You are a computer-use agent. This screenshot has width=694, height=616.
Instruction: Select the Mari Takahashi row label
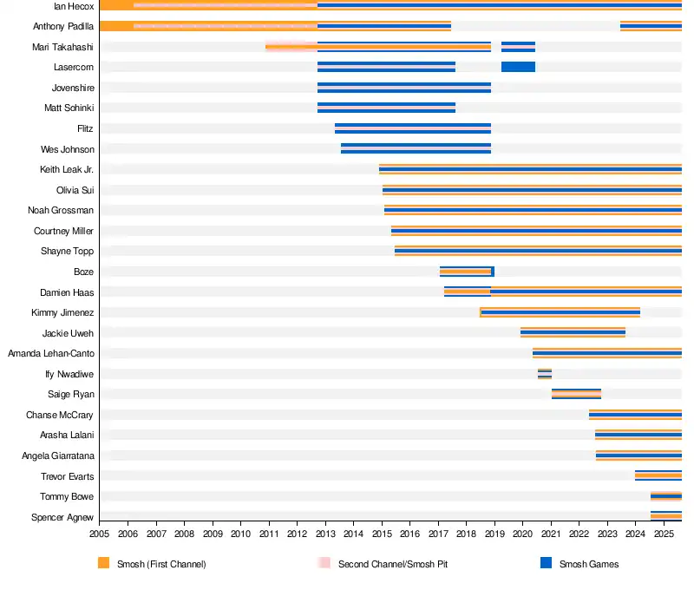(62, 47)
